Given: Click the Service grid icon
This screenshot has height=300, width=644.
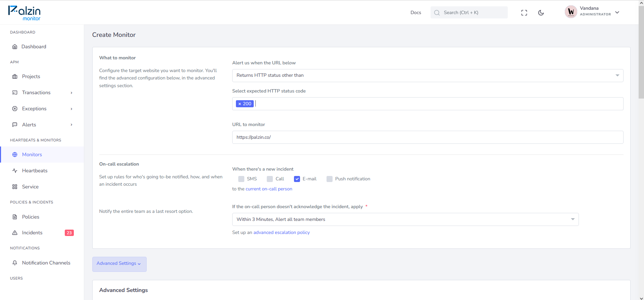Looking at the screenshot, I should (15, 187).
